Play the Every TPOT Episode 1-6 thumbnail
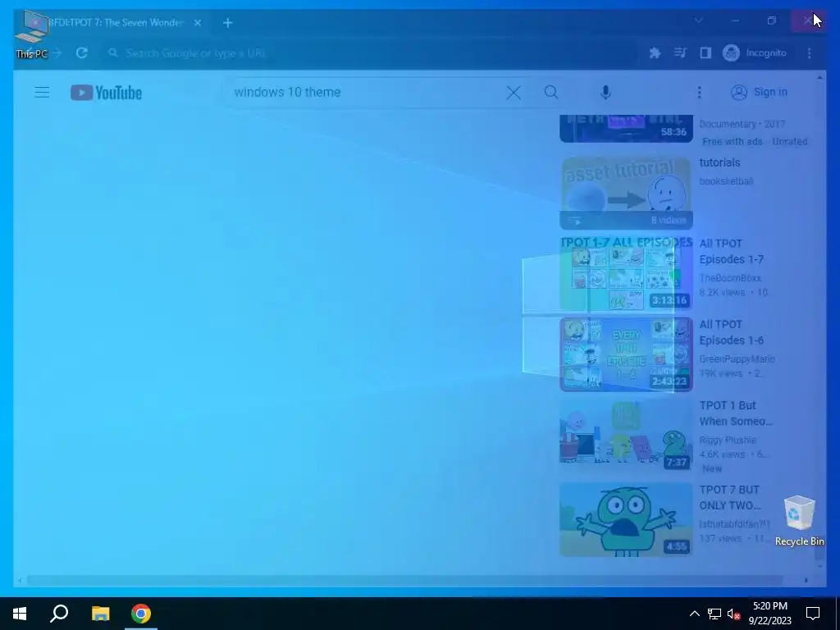Viewport: 840px width, 630px height. pos(626,354)
